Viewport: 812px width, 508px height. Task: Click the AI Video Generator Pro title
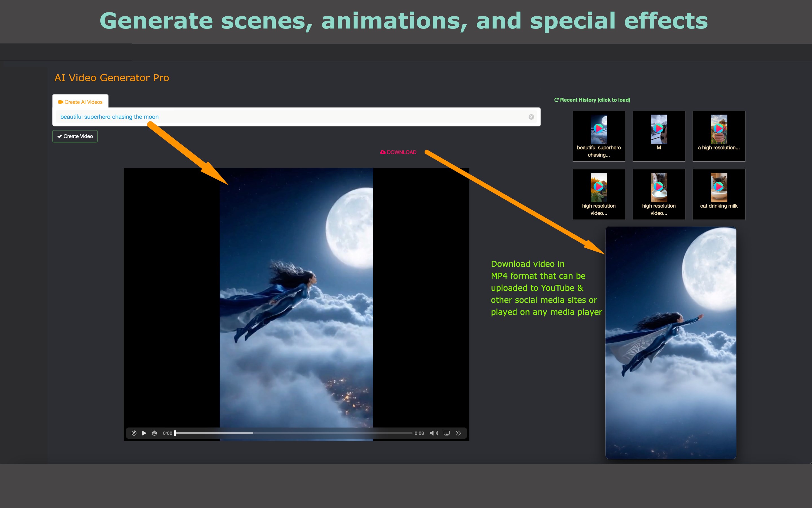point(112,78)
